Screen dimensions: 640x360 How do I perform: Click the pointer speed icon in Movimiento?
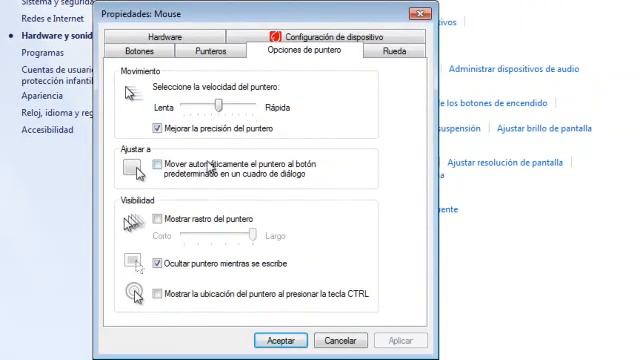[133, 93]
